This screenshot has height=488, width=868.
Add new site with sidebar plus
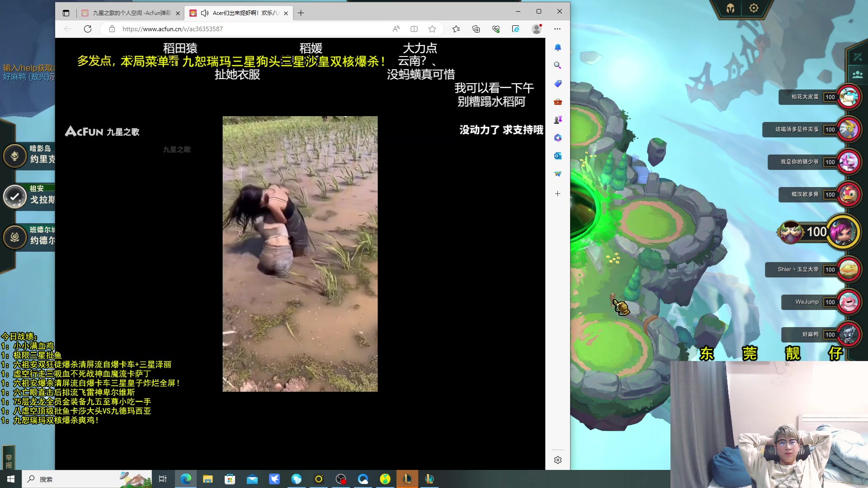click(x=558, y=194)
